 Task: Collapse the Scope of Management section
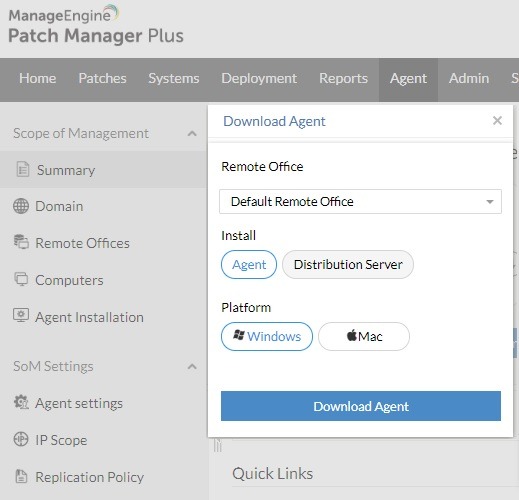coord(192,134)
